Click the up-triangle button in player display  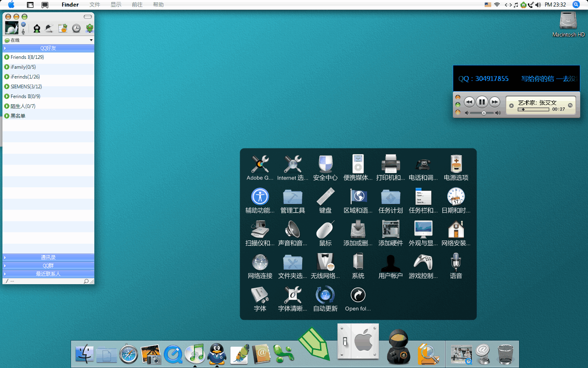pos(511,105)
